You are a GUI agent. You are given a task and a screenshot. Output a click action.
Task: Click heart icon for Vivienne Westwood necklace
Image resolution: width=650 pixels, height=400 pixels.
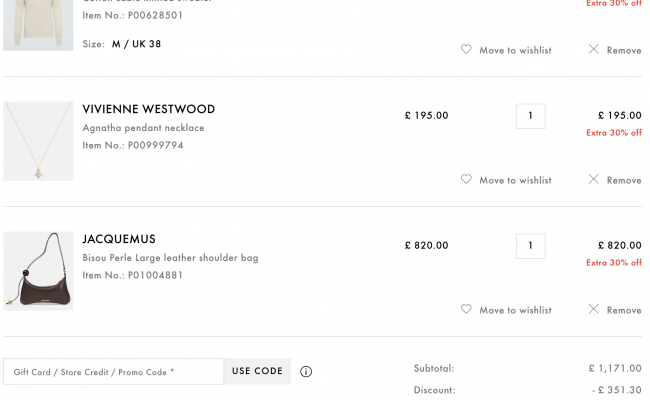click(466, 179)
